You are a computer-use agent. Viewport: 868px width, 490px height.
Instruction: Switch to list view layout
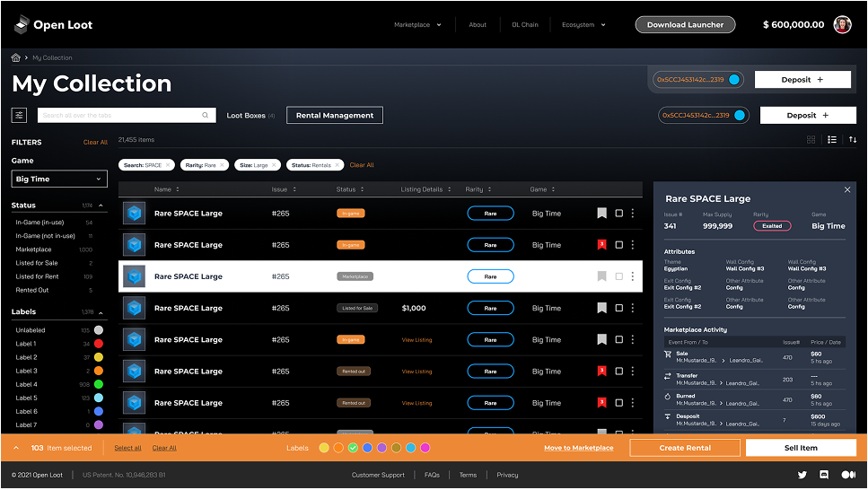832,139
